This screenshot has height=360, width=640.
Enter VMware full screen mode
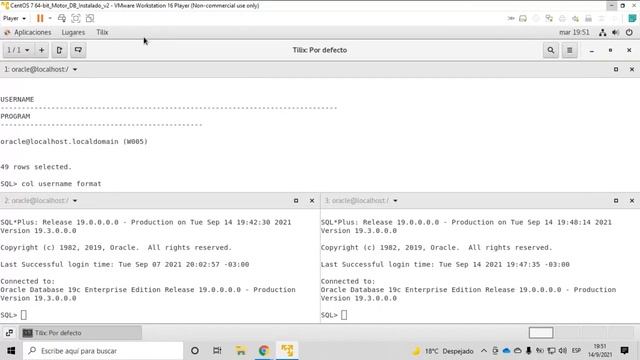[76, 18]
